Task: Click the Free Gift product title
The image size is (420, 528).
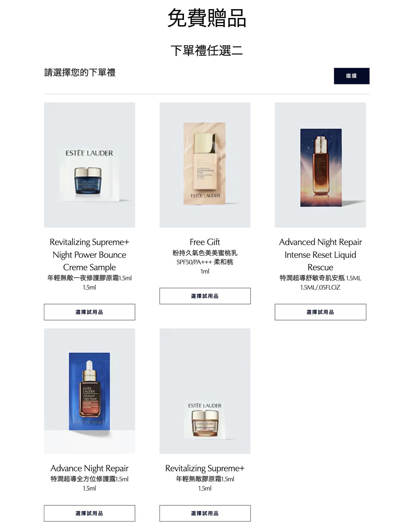Action: [x=205, y=242]
